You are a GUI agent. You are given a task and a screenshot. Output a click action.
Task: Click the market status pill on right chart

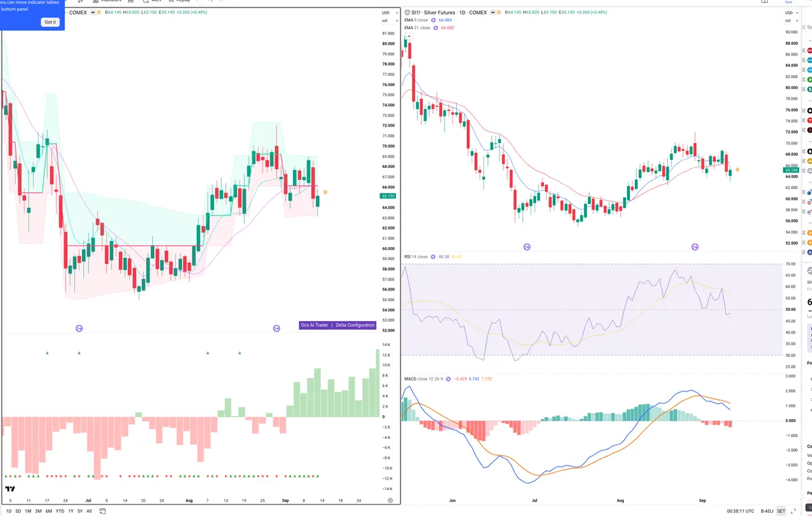493,12
